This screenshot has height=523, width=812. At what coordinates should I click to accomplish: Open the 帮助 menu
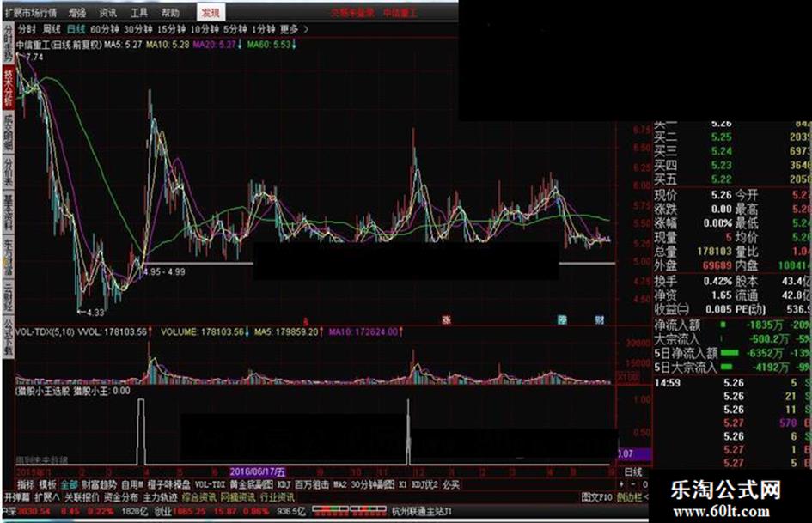170,12
